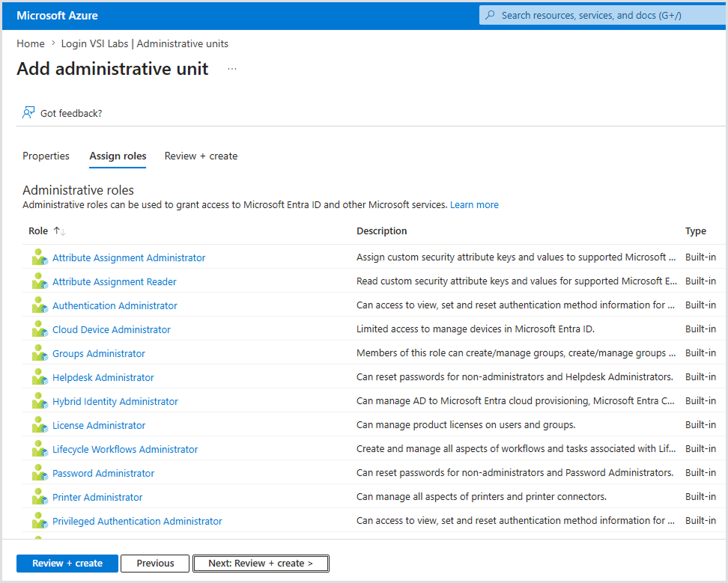
Task: Open Password Administrator role
Action: 103,473
